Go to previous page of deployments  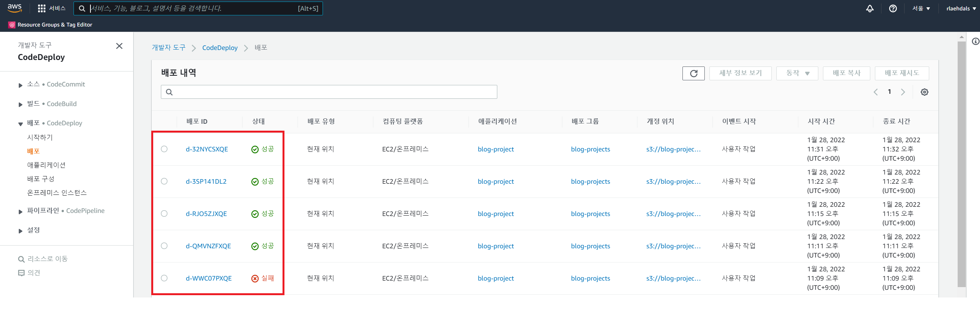pyautogui.click(x=876, y=92)
